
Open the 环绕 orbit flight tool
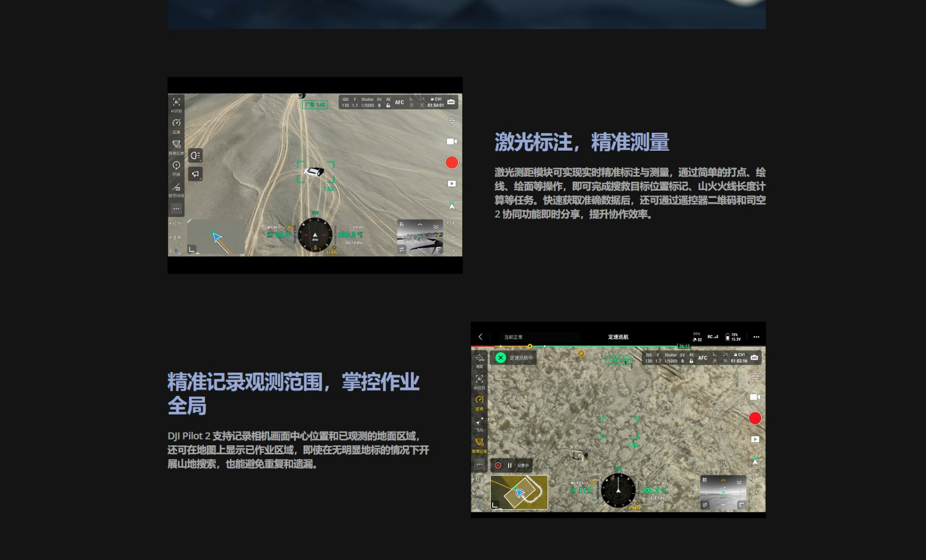coord(176,167)
